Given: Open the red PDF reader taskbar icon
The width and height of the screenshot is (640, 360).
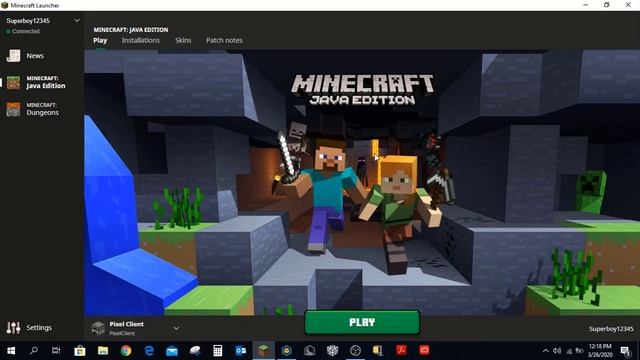Looking at the screenshot, I should (x=401, y=351).
